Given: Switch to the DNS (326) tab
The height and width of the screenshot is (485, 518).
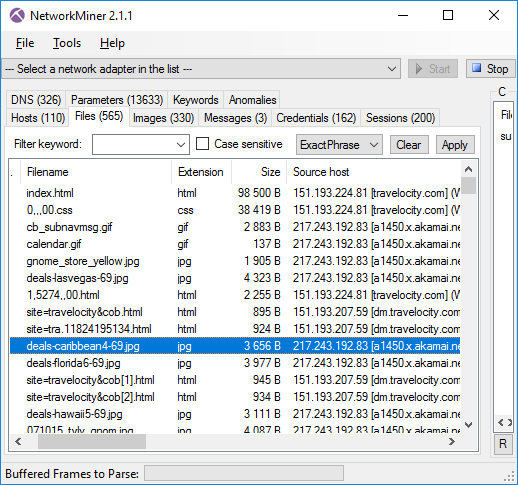Looking at the screenshot, I should coord(36,100).
